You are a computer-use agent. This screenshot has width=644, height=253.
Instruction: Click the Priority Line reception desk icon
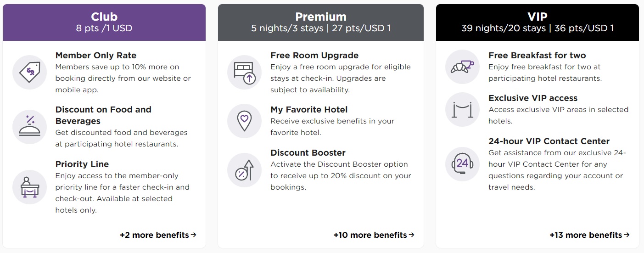(x=29, y=187)
